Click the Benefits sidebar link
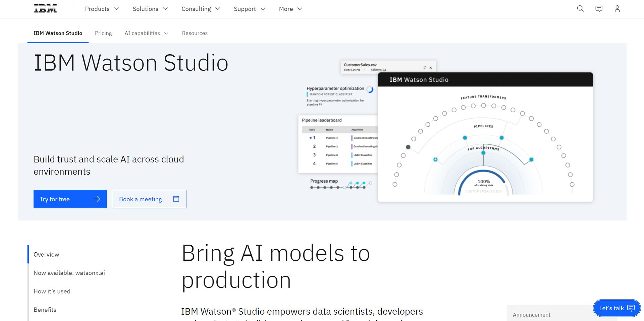Screen dimensions: 644x321 pos(45,309)
